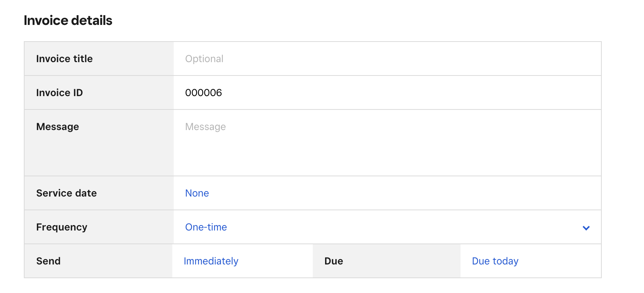Open the Service date None link
This screenshot has height=293, width=644.
tap(197, 193)
